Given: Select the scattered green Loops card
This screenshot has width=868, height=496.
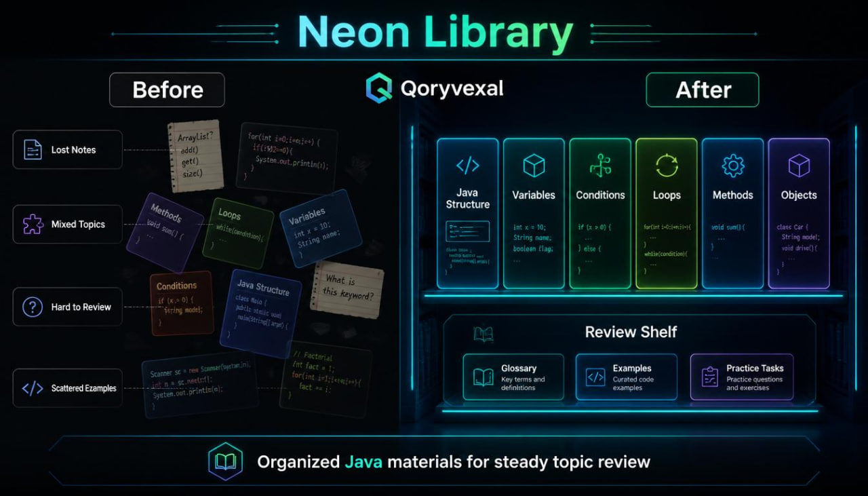Looking at the screenshot, I should coord(239,233).
